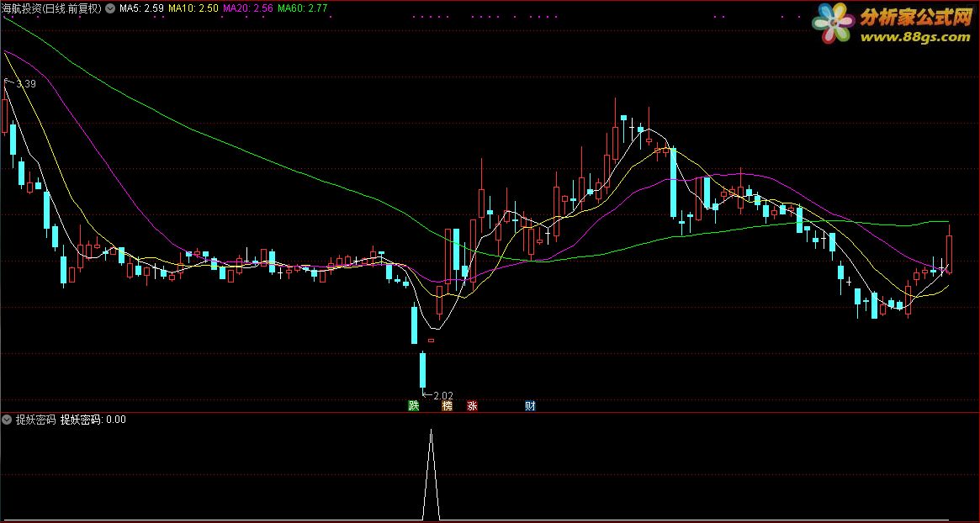Click the white spike in 捉妖密码 panel
Image resolution: width=980 pixels, height=523 pixels.
[x=432, y=475]
